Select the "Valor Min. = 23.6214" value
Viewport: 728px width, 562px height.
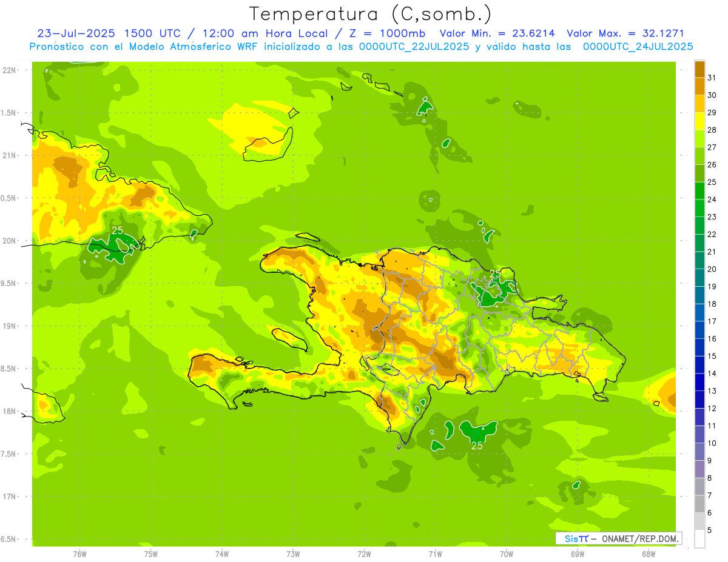(497, 33)
